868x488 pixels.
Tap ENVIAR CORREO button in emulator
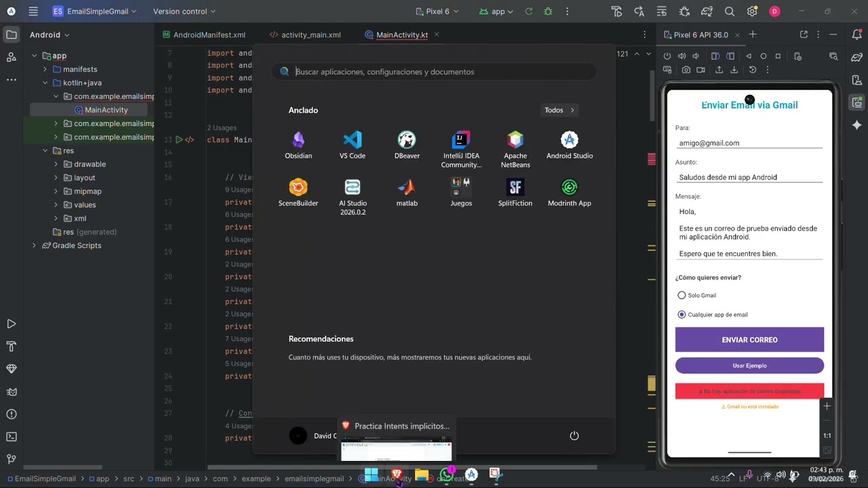click(749, 340)
